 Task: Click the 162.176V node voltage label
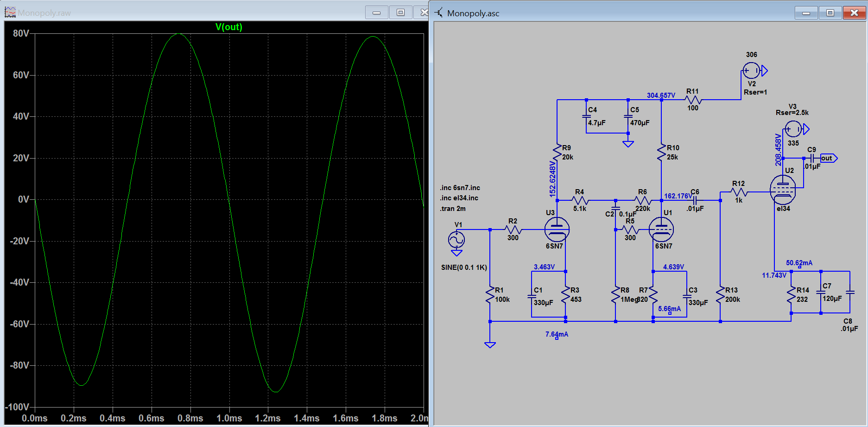[678, 196]
